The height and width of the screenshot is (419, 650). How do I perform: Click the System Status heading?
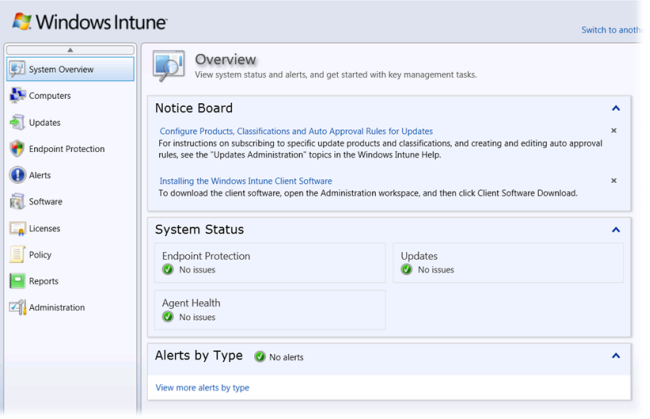coord(199,230)
